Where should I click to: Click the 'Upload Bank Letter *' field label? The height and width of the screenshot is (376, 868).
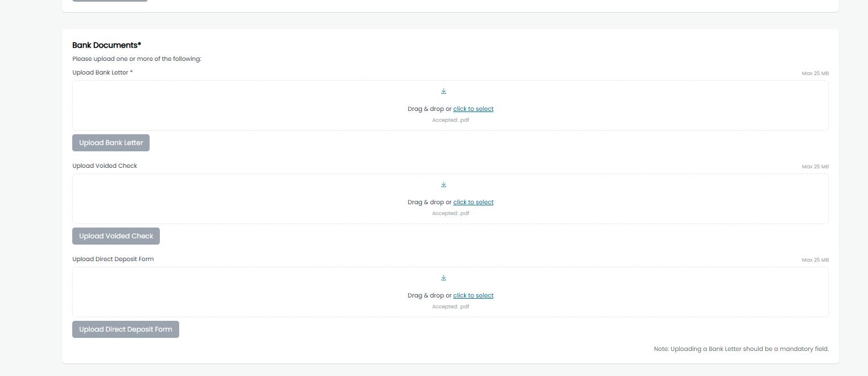(102, 72)
